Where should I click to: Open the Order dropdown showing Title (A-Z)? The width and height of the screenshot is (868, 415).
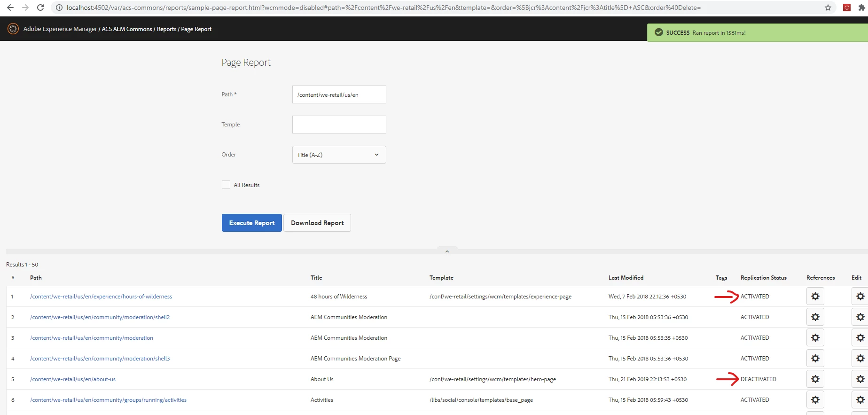pos(339,155)
